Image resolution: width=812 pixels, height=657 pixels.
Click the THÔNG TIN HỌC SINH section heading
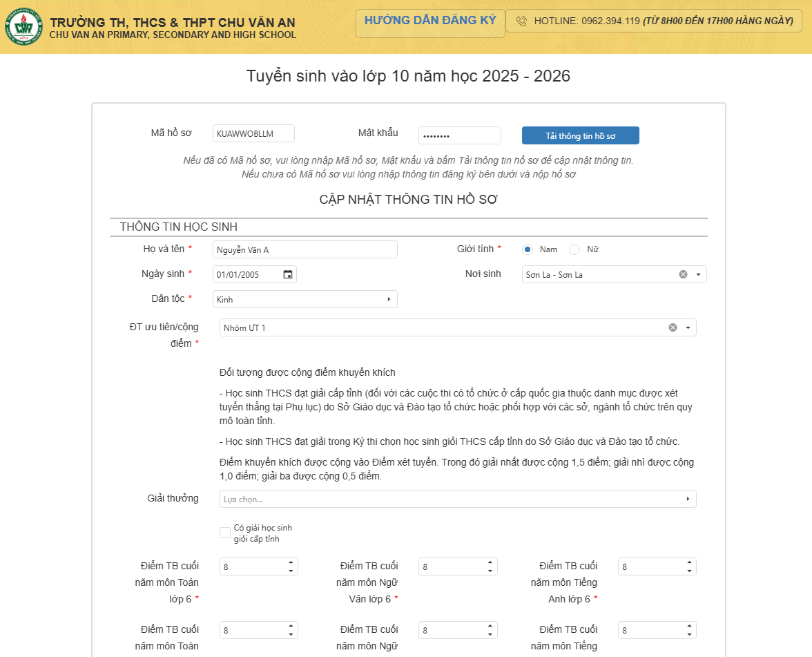tap(179, 227)
